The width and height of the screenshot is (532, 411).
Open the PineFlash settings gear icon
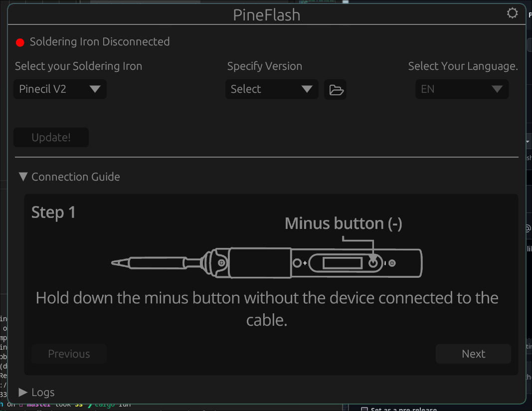tap(512, 13)
